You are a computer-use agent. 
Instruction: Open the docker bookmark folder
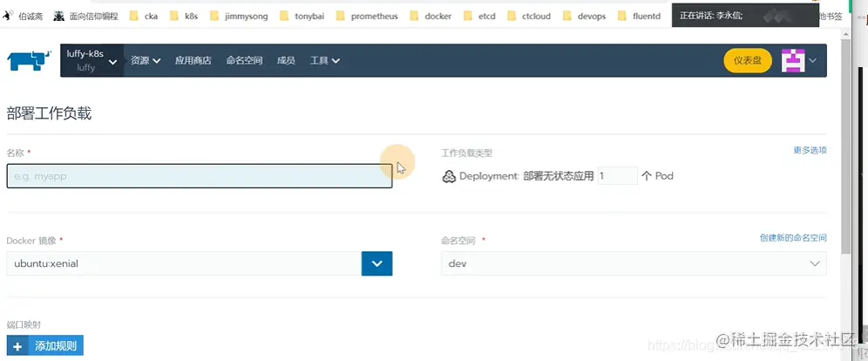click(431, 16)
